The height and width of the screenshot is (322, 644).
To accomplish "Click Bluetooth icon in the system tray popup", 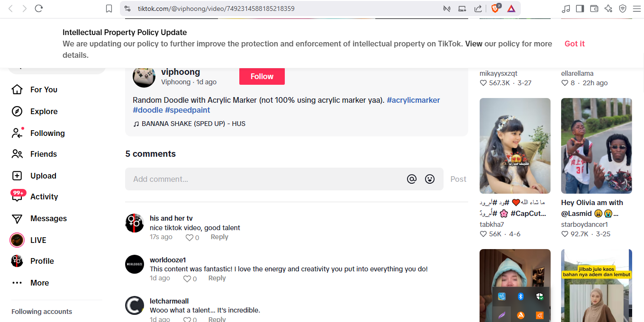I will tap(520, 296).
